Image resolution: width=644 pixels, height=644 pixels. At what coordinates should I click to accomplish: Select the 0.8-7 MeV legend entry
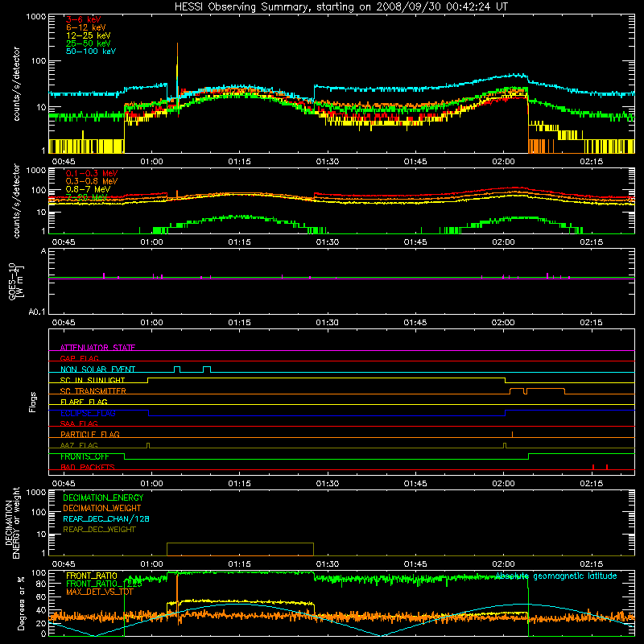pyautogui.click(x=88, y=189)
